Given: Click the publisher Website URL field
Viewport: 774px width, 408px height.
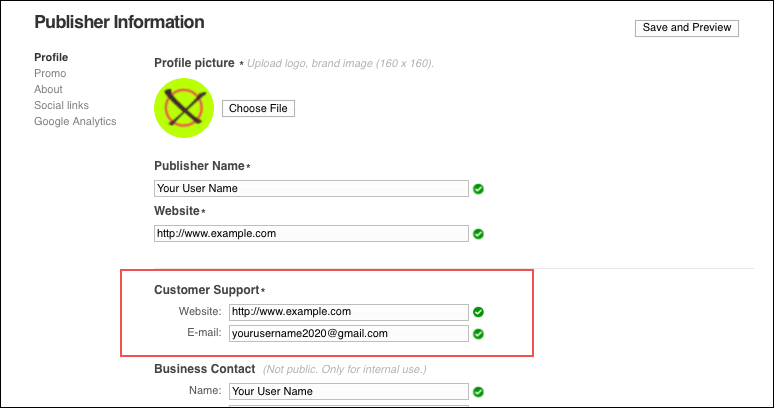Looking at the screenshot, I should pos(311,233).
